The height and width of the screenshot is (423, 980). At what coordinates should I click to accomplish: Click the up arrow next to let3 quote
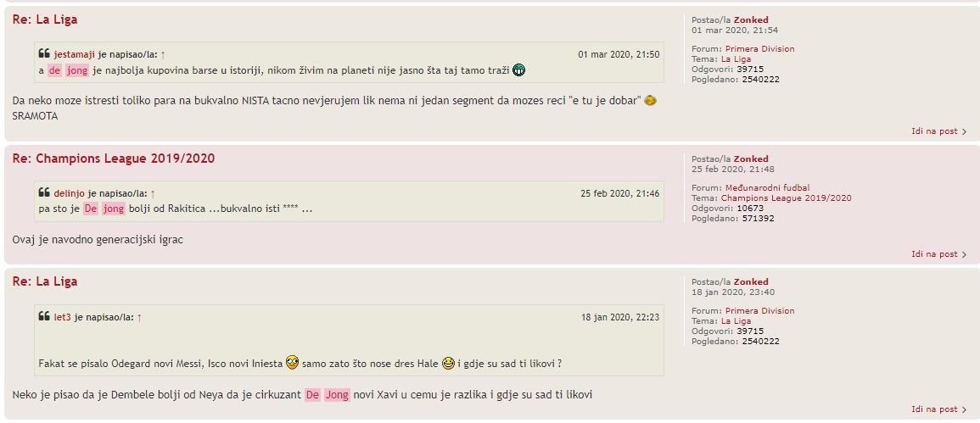pyautogui.click(x=139, y=317)
